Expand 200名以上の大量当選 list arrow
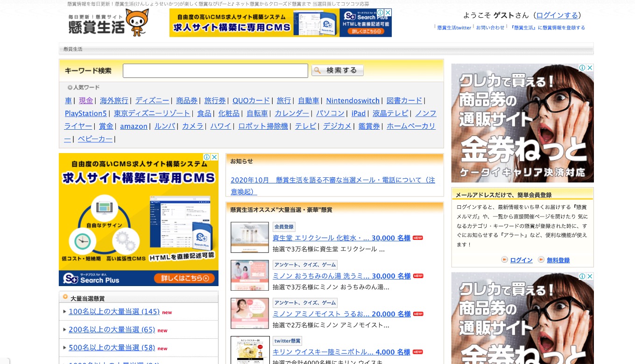This screenshot has height=364, width=635. pos(64,330)
